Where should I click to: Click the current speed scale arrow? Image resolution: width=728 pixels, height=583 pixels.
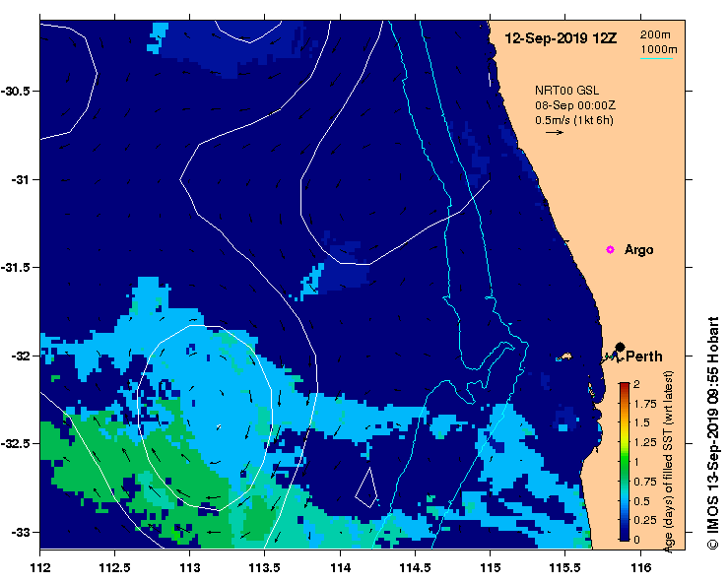tap(555, 132)
